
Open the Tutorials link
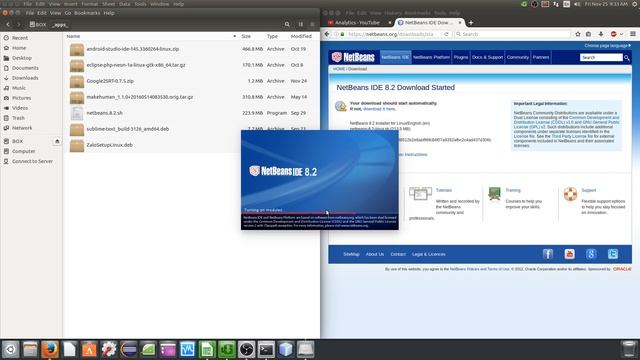(444, 190)
